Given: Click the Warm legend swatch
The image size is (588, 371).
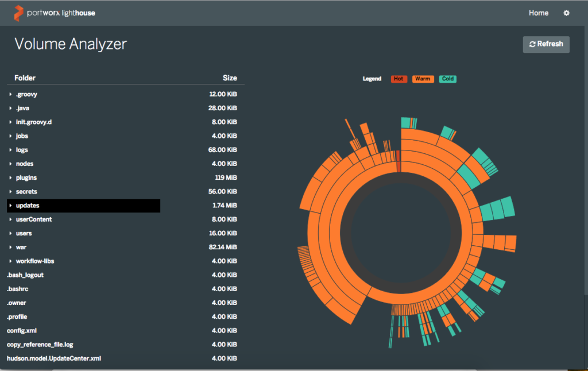Looking at the screenshot, I should click(x=423, y=79).
